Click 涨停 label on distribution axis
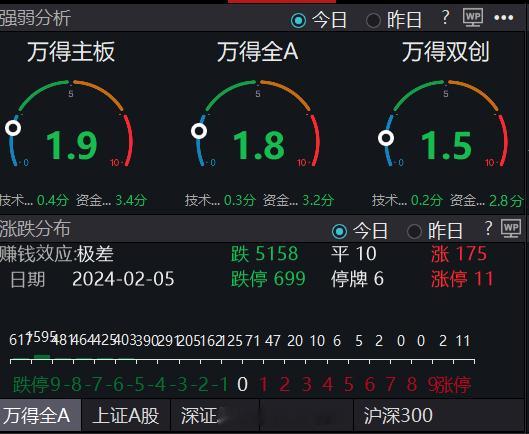 pos(453,384)
